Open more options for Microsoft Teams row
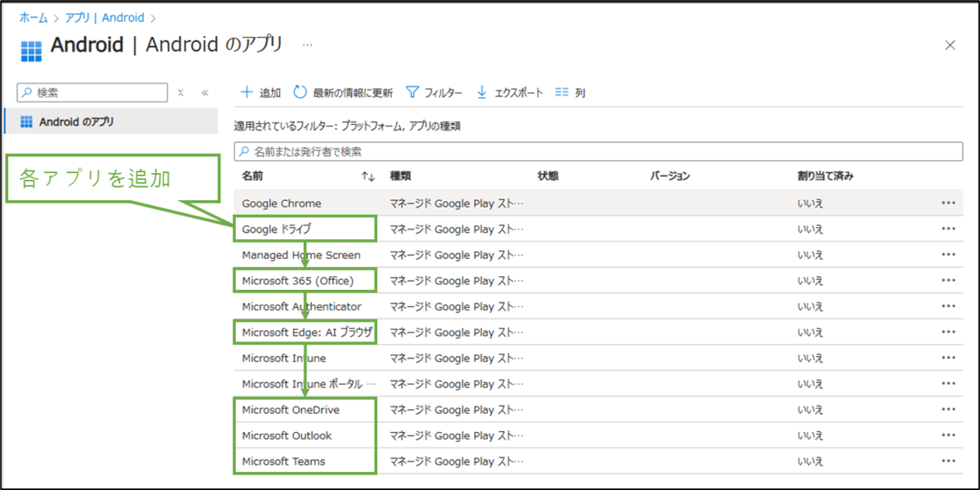980x490 pixels. pyautogui.click(x=948, y=461)
